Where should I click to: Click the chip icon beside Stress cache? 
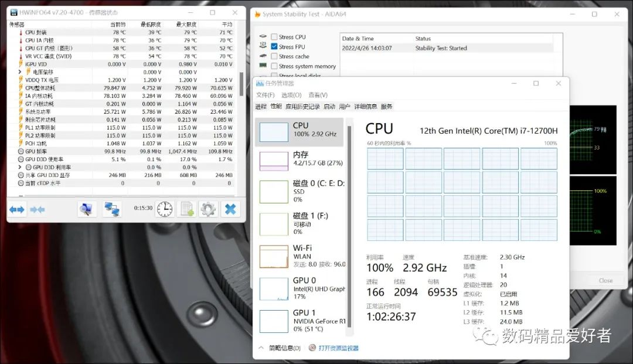pyautogui.click(x=263, y=56)
